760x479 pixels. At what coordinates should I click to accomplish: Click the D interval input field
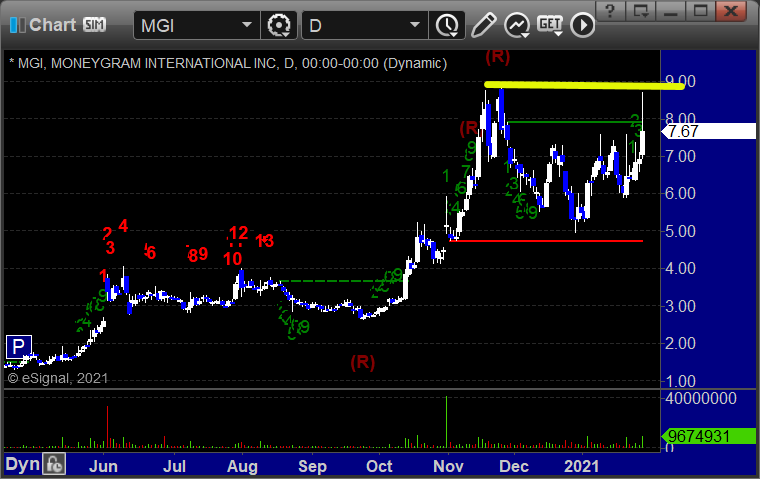pos(365,25)
